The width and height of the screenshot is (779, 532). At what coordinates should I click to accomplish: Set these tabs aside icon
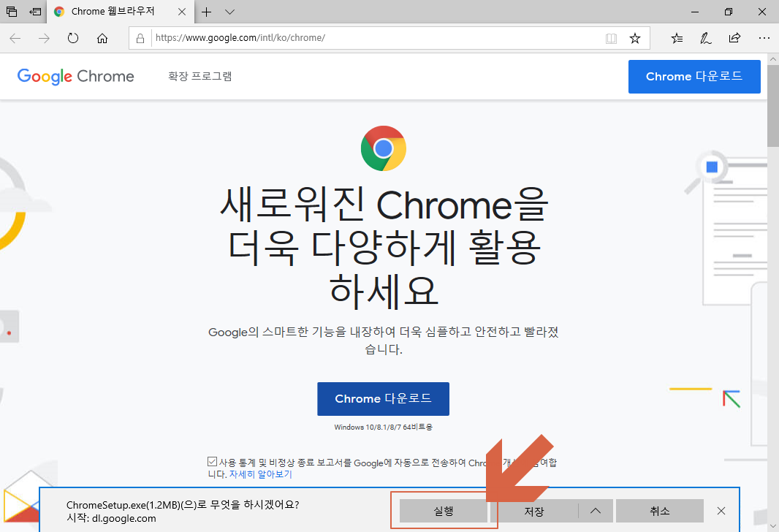tap(35, 12)
